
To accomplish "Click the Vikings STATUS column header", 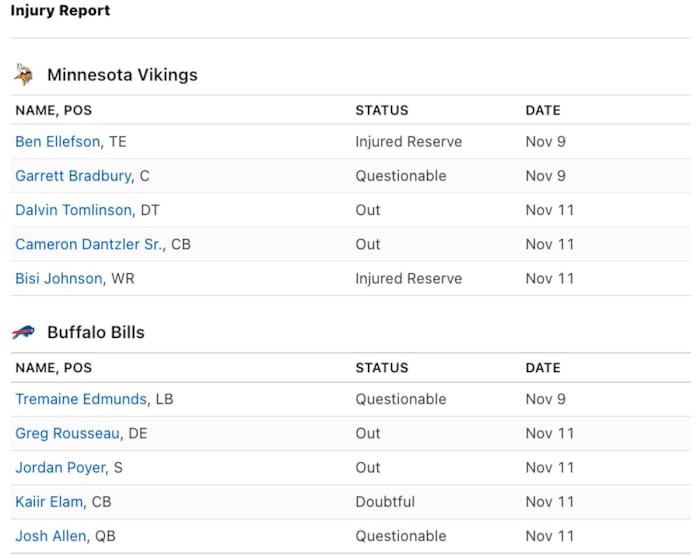I will click(x=382, y=110).
